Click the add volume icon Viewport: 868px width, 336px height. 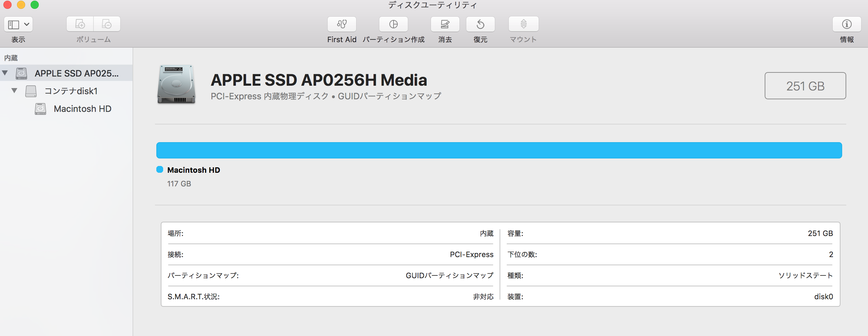pos(80,24)
